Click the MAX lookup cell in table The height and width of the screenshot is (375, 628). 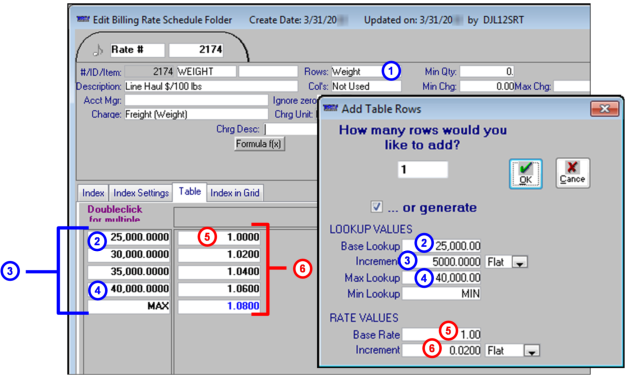(x=129, y=306)
